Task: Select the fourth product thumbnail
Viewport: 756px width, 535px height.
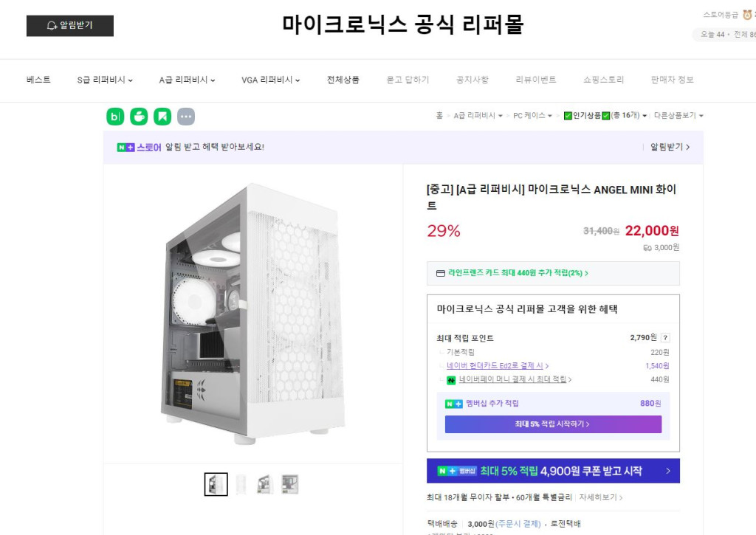Action: 290,484
